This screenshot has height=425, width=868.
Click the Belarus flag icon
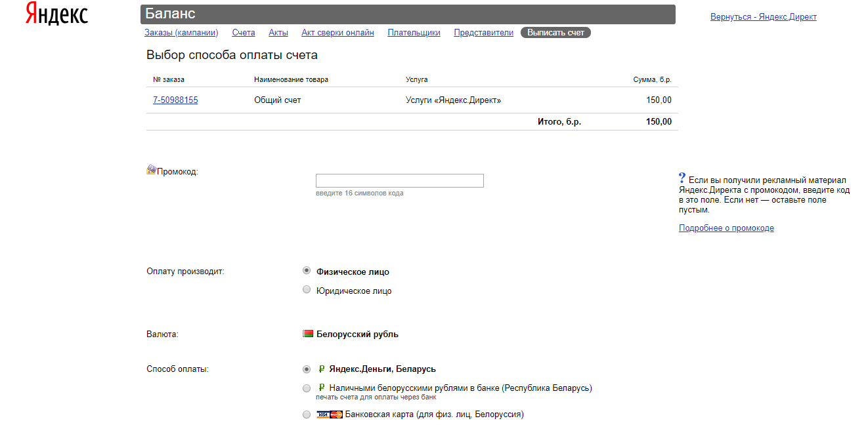pyautogui.click(x=308, y=334)
